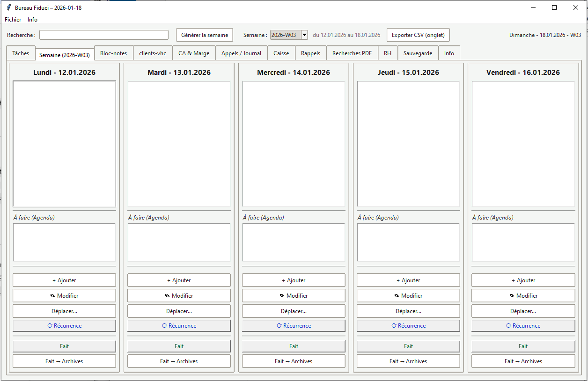Image resolution: width=588 pixels, height=381 pixels.
Task: Click the Vendredi À faire (Agenda) list box
Action: point(523,242)
